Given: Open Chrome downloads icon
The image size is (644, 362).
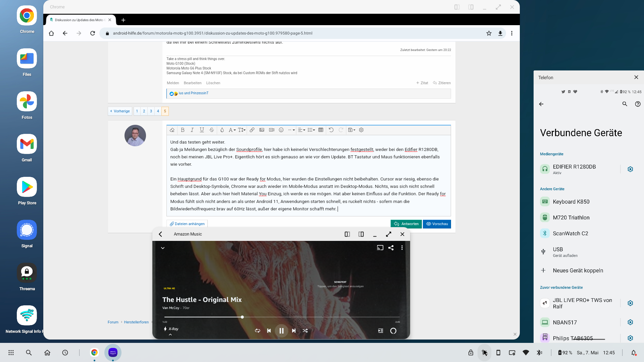Looking at the screenshot, I should pyautogui.click(x=500, y=34).
